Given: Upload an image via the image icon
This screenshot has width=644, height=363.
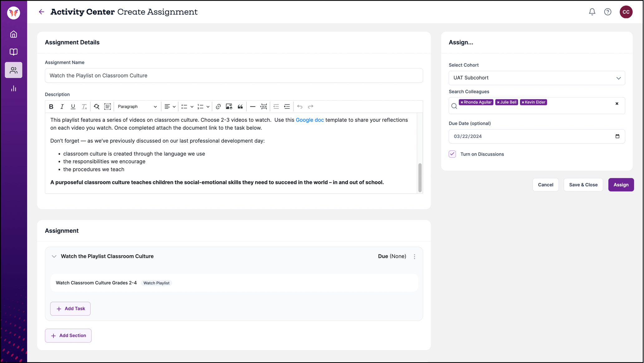Looking at the screenshot, I should pos(229,106).
